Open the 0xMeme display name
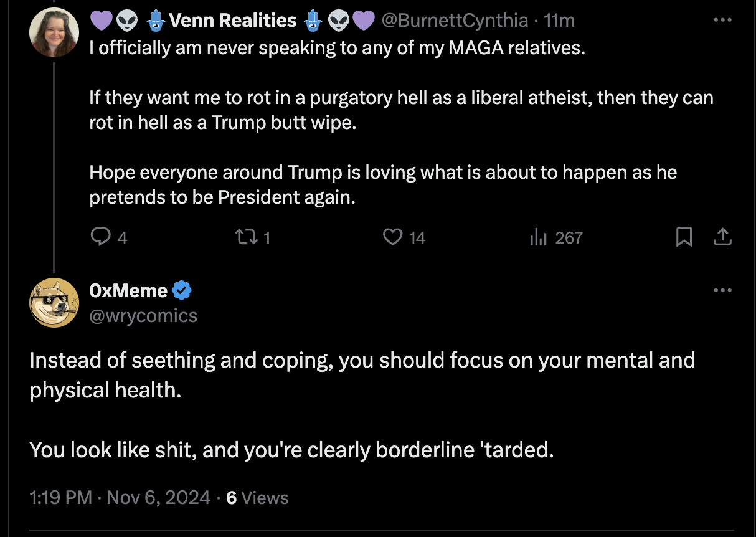Screen dimensions: 756x537 (x=129, y=290)
